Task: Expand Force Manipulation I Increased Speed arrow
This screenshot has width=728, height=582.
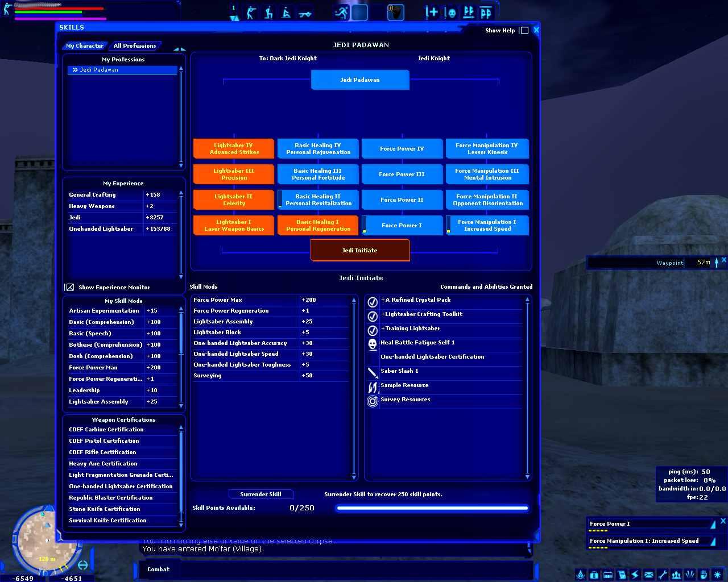Action: click(713, 541)
